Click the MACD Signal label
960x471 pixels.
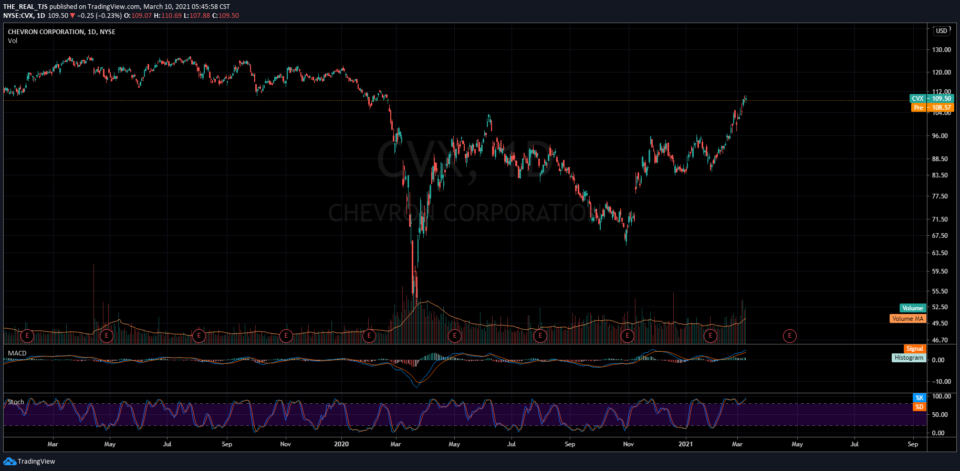(x=917, y=349)
